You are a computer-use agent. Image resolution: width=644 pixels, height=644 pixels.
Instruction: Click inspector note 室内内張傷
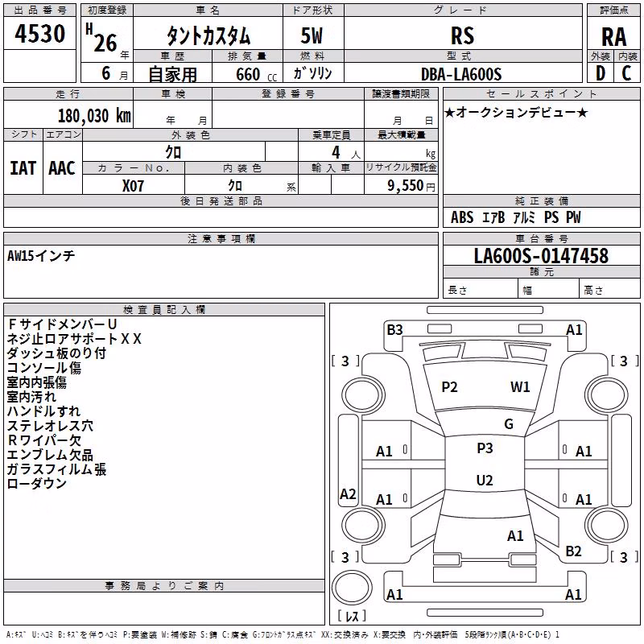37,382
